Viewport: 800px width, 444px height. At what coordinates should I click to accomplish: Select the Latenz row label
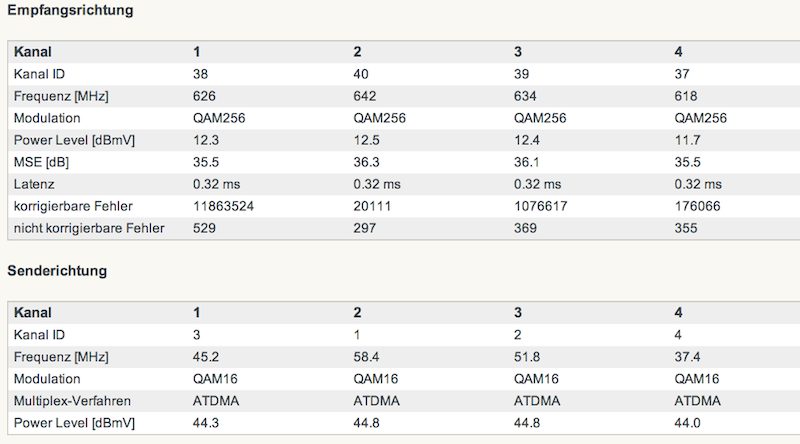pos(34,184)
